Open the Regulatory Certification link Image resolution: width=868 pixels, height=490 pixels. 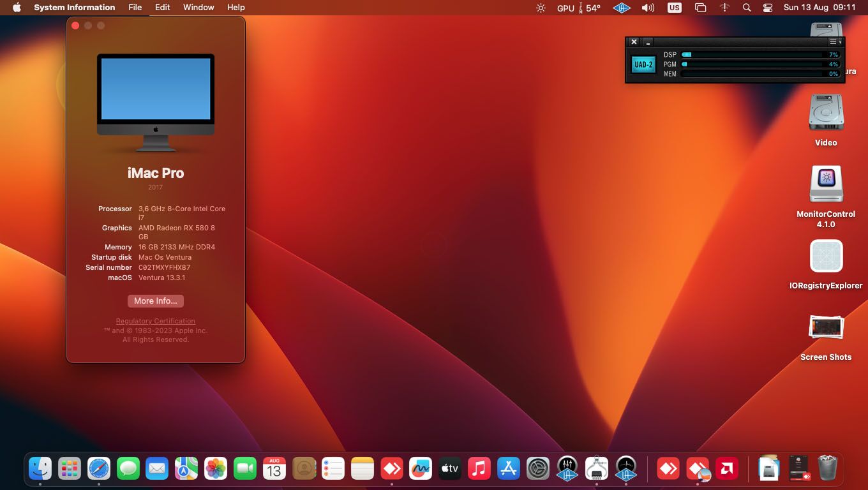pyautogui.click(x=155, y=321)
